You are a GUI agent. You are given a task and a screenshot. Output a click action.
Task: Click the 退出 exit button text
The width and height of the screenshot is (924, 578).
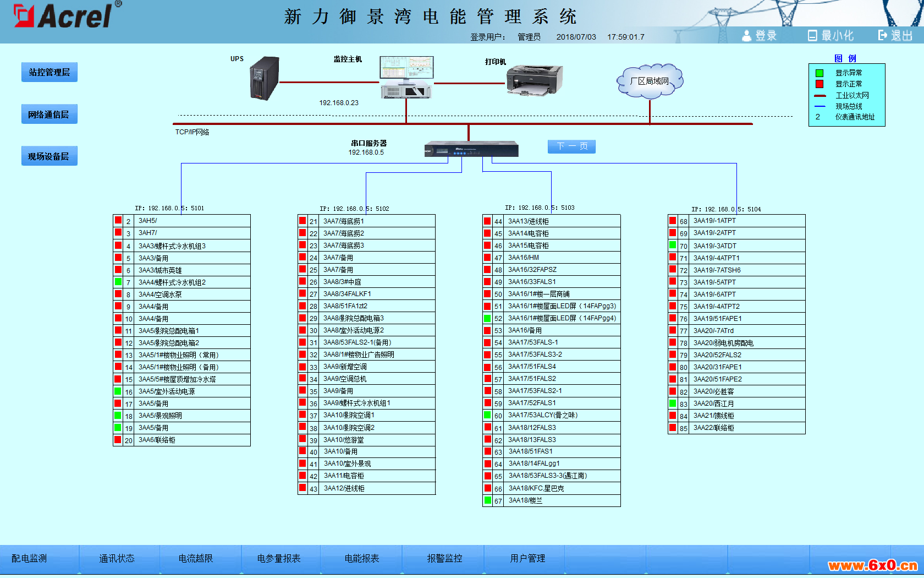(x=901, y=36)
